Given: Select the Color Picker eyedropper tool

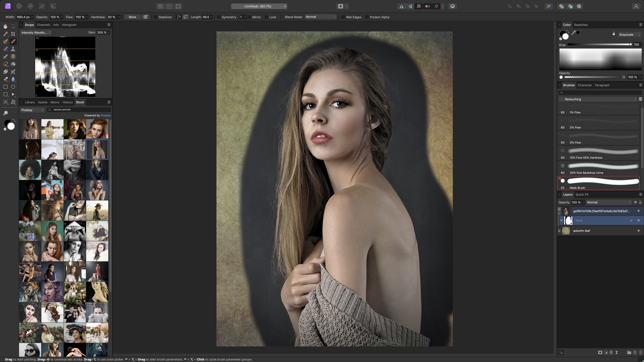Looking at the screenshot, I should 5,34.
